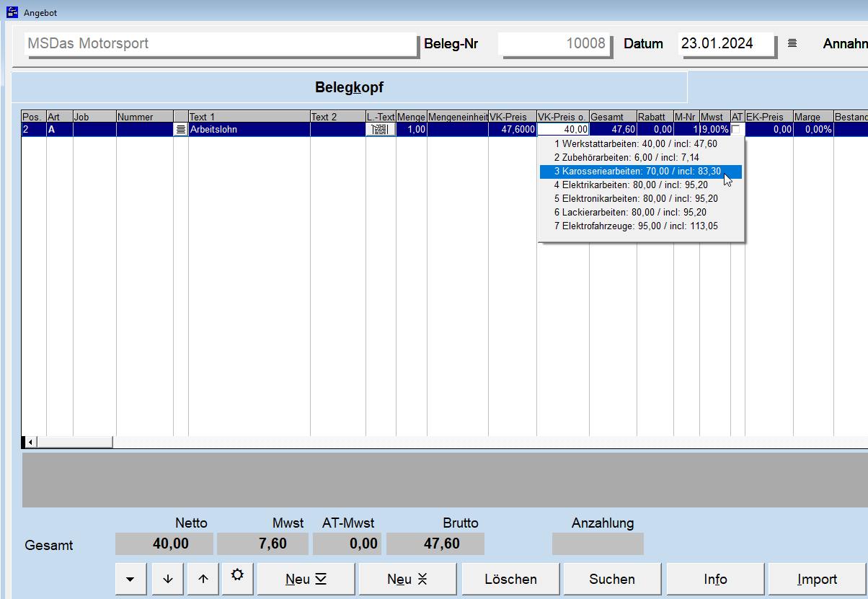Click the VK-Preis cell 47,6000

513,130
